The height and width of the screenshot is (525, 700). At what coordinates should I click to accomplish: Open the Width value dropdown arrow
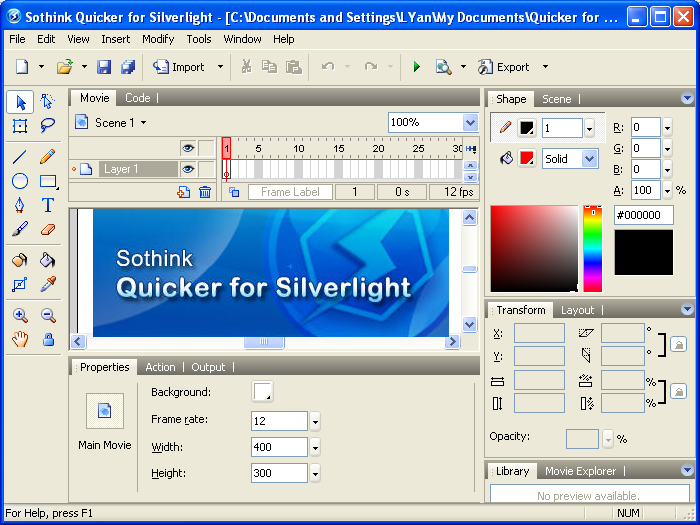(x=315, y=447)
